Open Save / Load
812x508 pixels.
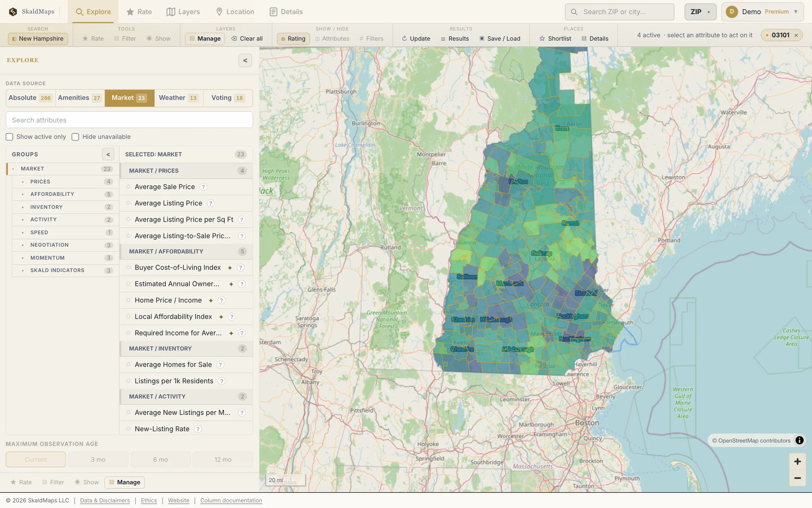click(500, 38)
